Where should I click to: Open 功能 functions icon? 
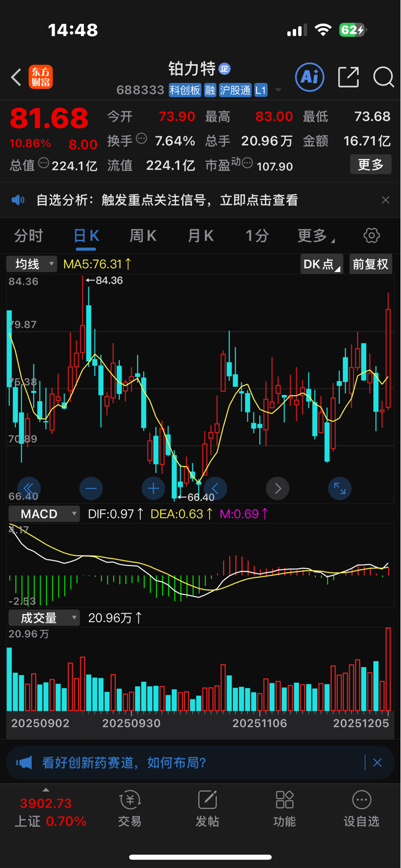coord(284,809)
